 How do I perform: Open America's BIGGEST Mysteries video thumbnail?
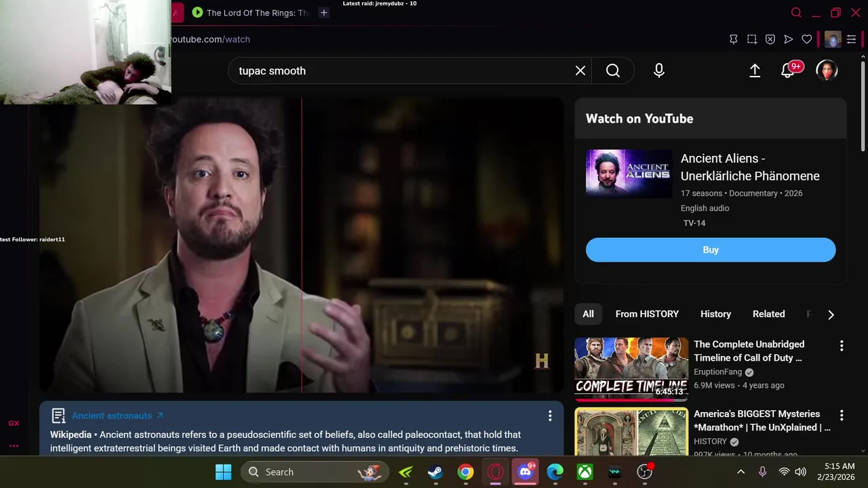(631, 431)
